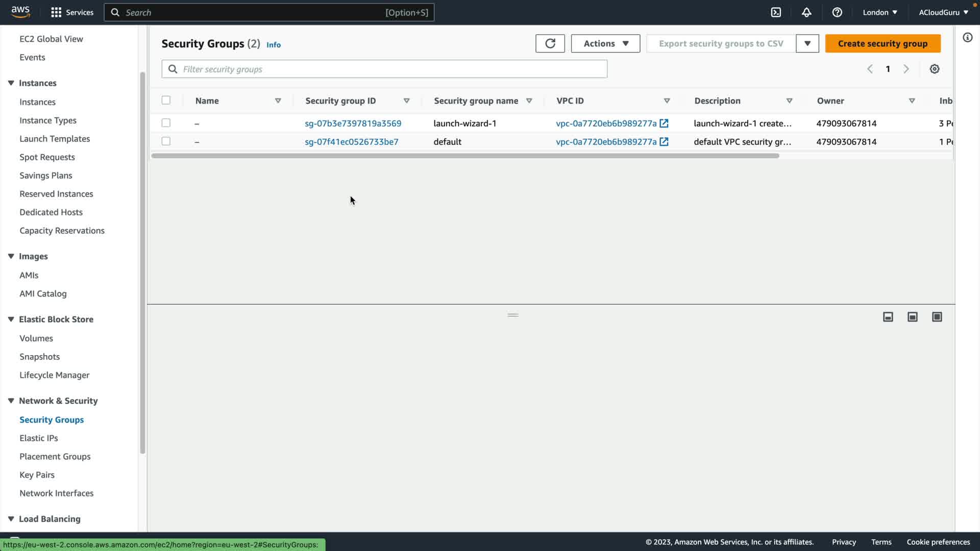Open the notifications bell
The width and height of the screenshot is (980, 551).
pyautogui.click(x=806, y=12)
